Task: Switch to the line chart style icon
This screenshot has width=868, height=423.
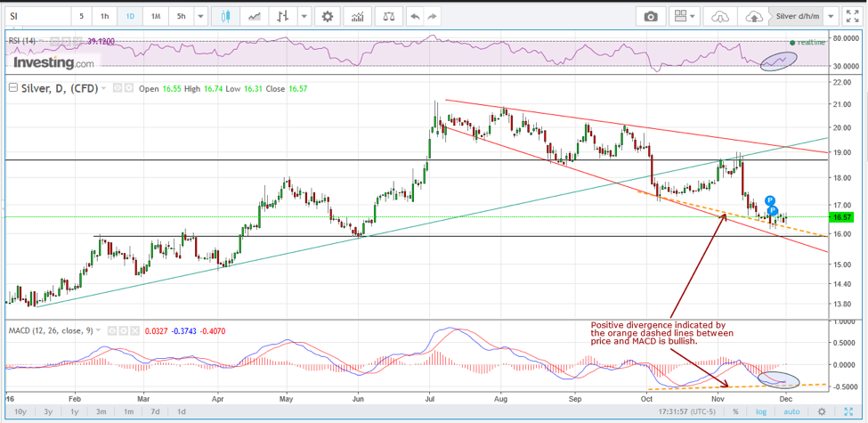Action: [254, 16]
